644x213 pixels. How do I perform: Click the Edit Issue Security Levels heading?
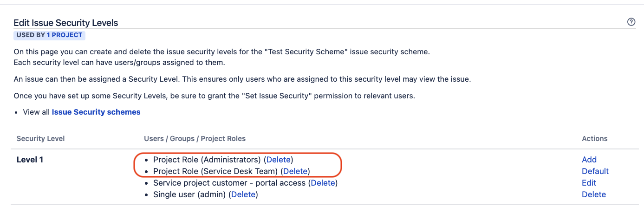point(65,22)
